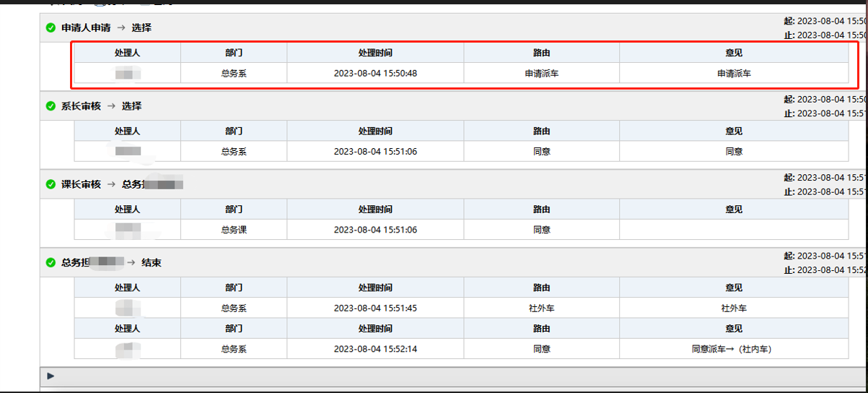Select the 2023-08-04 15:52:14 processing time cell
Viewport: 868px width, 393px height.
pyautogui.click(x=375, y=349)
